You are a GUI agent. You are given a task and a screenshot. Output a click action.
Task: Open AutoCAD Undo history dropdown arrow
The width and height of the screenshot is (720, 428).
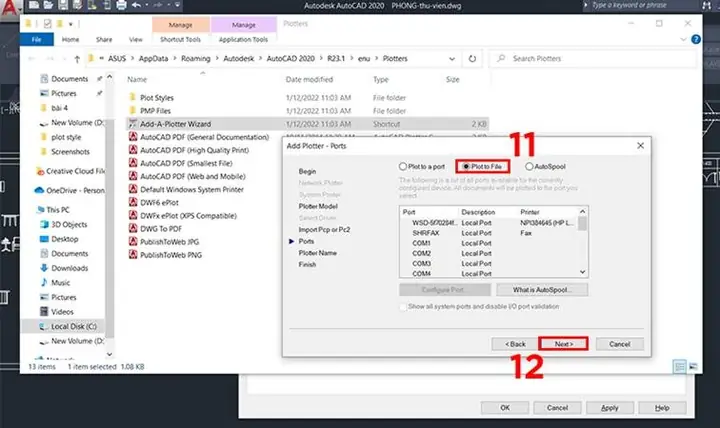146,6
